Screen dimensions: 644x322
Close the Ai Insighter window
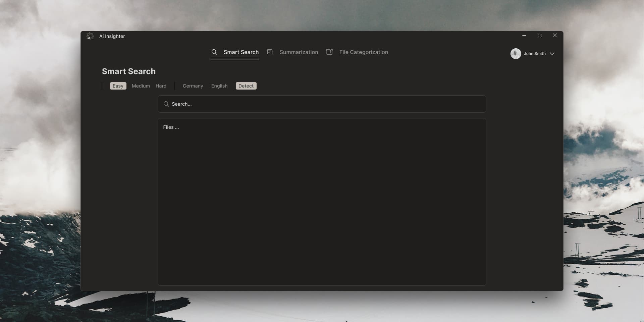coord(555,36)
